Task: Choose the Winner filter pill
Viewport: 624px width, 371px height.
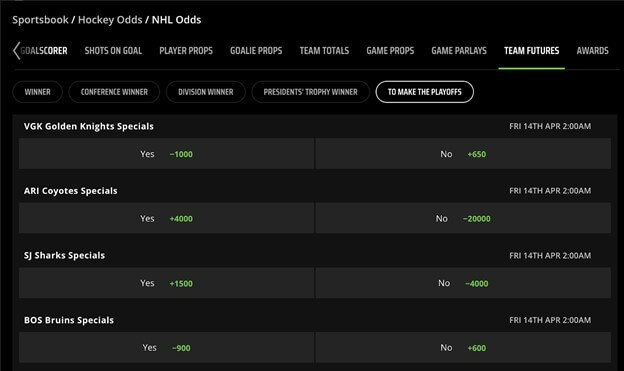Action: pos(37,92)
